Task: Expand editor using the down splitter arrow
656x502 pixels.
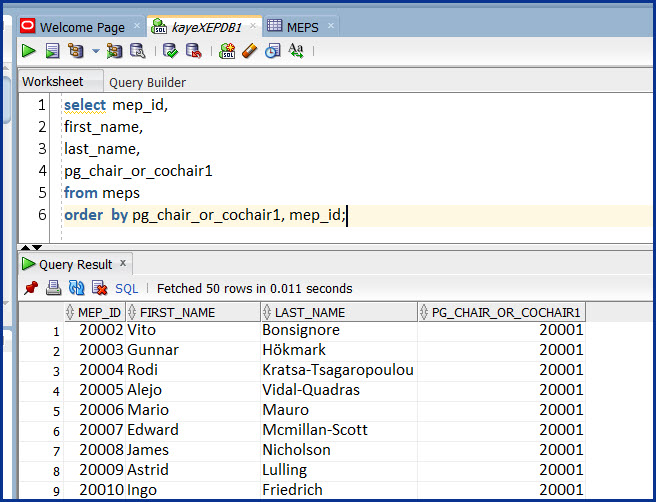Action: tap(37, 248)
